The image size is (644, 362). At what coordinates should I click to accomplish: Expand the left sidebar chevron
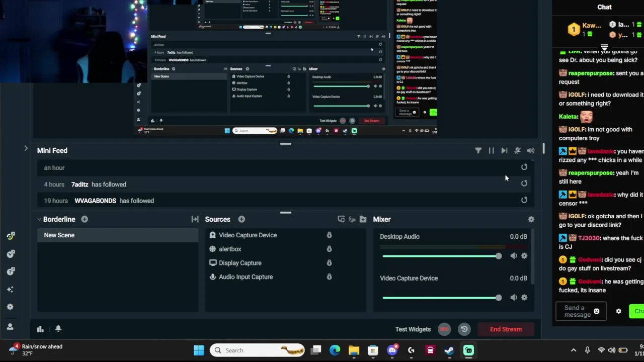click(26, 148)
